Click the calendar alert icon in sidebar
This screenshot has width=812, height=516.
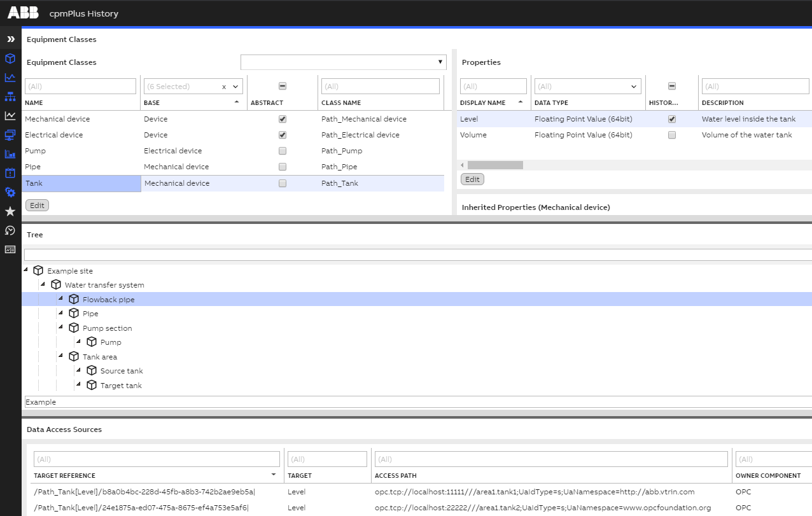click(x=10, y=173)
